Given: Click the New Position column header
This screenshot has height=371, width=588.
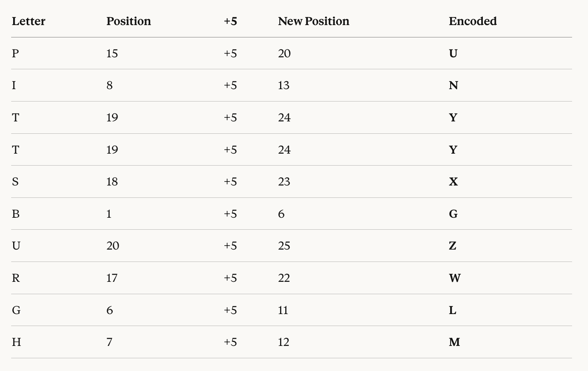Looking at the screenshot, I should (314, 21).
